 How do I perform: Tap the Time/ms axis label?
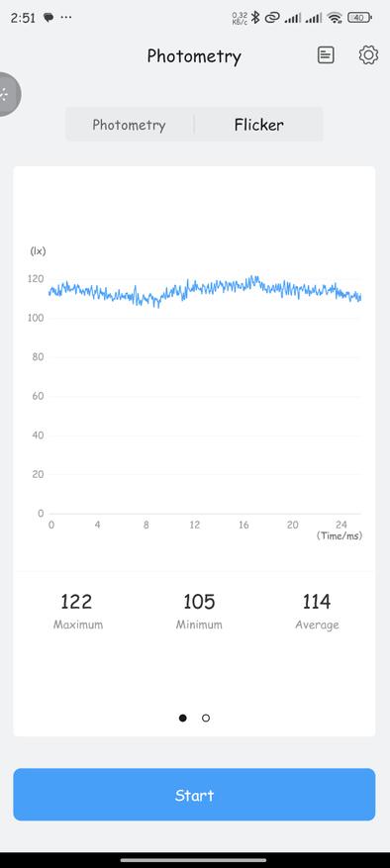[x=340, y=535]
